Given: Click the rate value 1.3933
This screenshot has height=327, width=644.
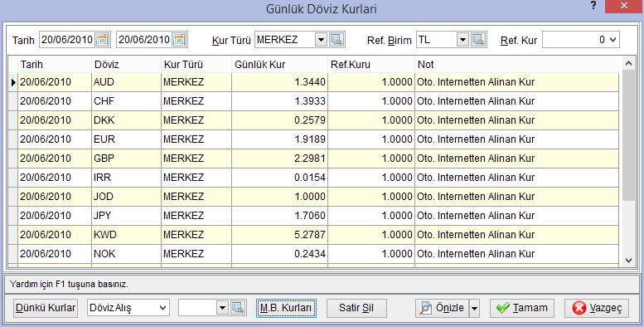Looking at the screenshot, I should click(x=310, y=101).
